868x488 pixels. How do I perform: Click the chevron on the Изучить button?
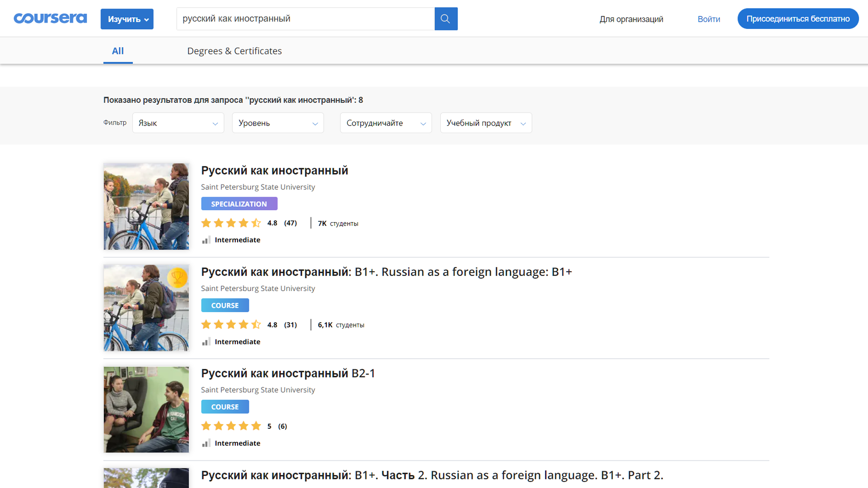click(147, 19)
